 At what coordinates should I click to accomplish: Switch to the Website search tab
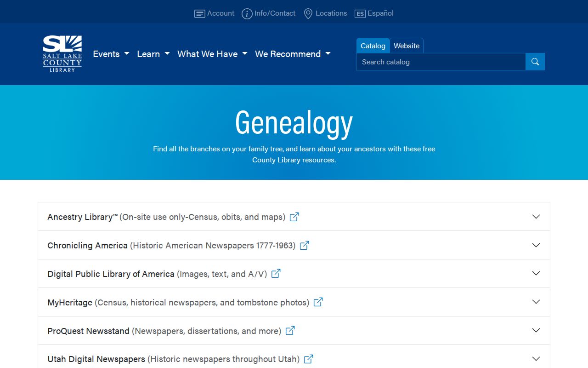(407, 46)
